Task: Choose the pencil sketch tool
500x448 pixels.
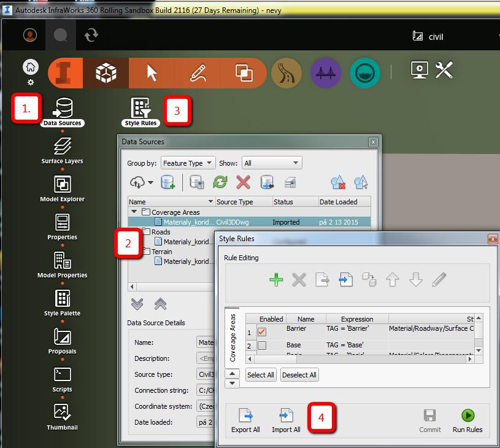Action: click(x=198, y=73)
